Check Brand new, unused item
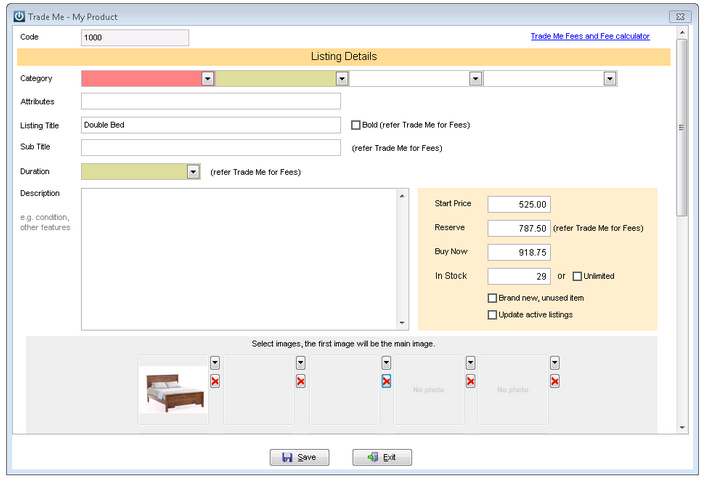The height and width of the screenshot is (478, 702). click(492, 298)
